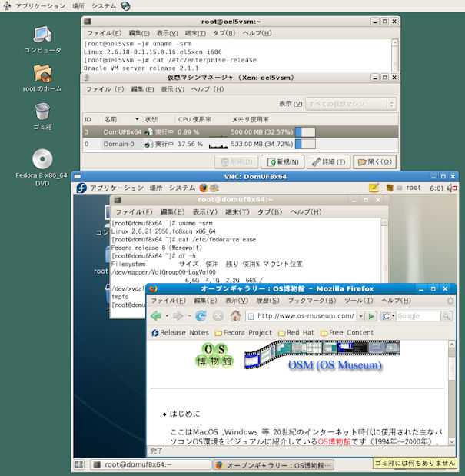The width and height of the screenshot is (465, 476).
Task: Go to Firefox home page
Action: (x=235, y=316)
